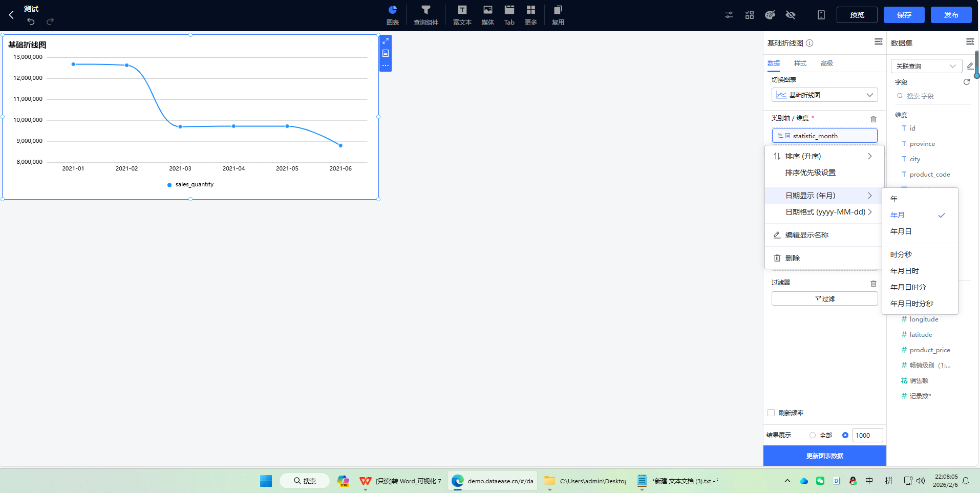Image resolution: width=980 pixels, height=493 pixels.
Task: Select 排序优先级设置 menu item
Action: point(824,173)
